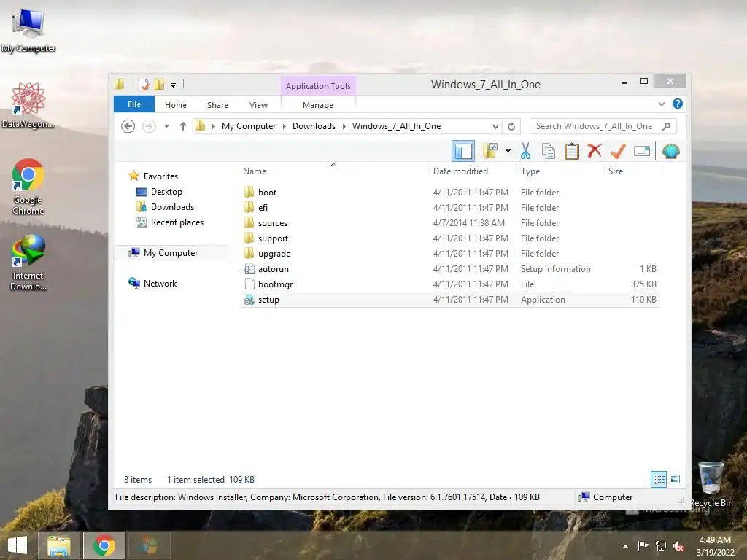The height and width of the screenshot is (560, 747).
Task: Switch to the Large icons view button
Action: pyautogui.click(x=675, y=479)
